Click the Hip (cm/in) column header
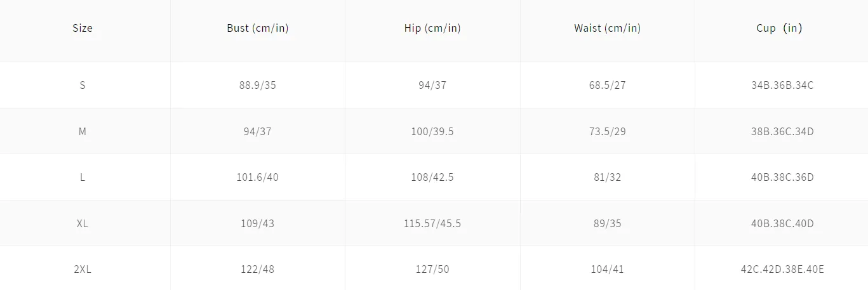Screen dimensions: 868x290 click(x=432, y=28)
